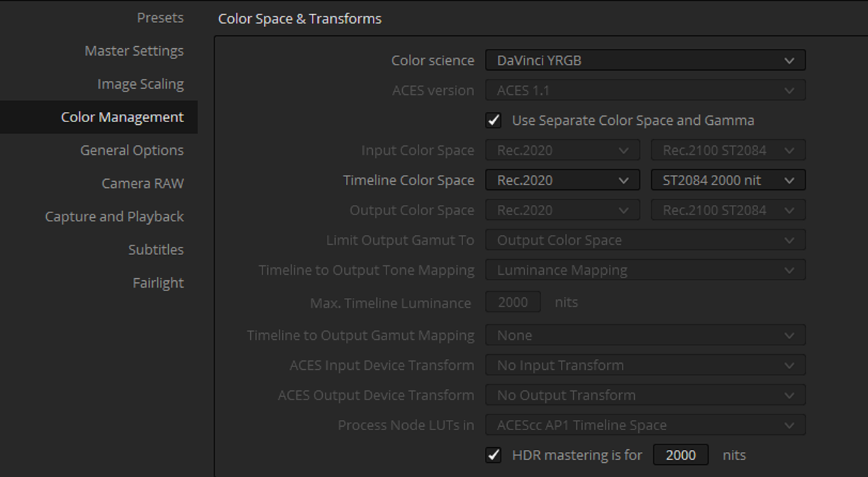The image size is (868, 477).
Task: Open the Presets settings page
Action: (160, 18)
